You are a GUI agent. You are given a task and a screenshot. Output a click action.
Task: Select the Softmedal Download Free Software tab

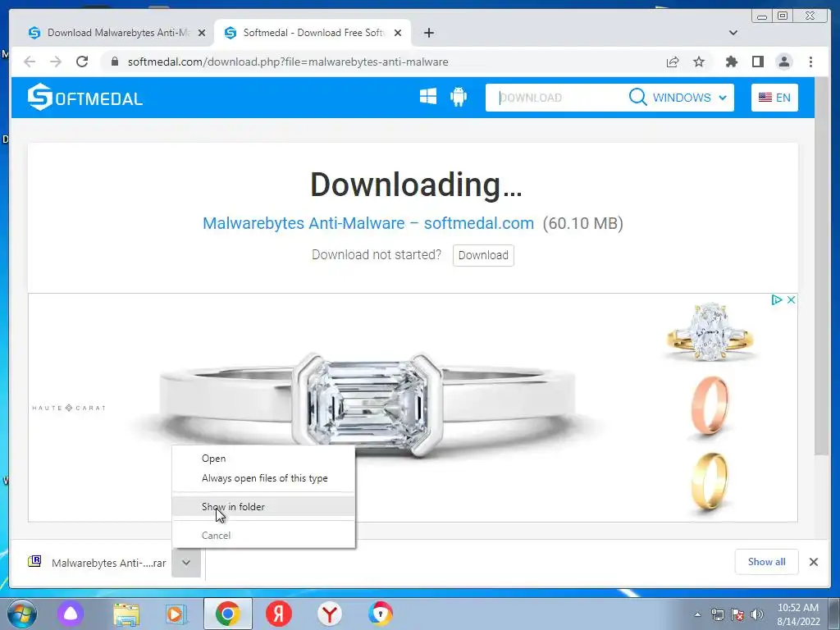(x=313, y=33)
